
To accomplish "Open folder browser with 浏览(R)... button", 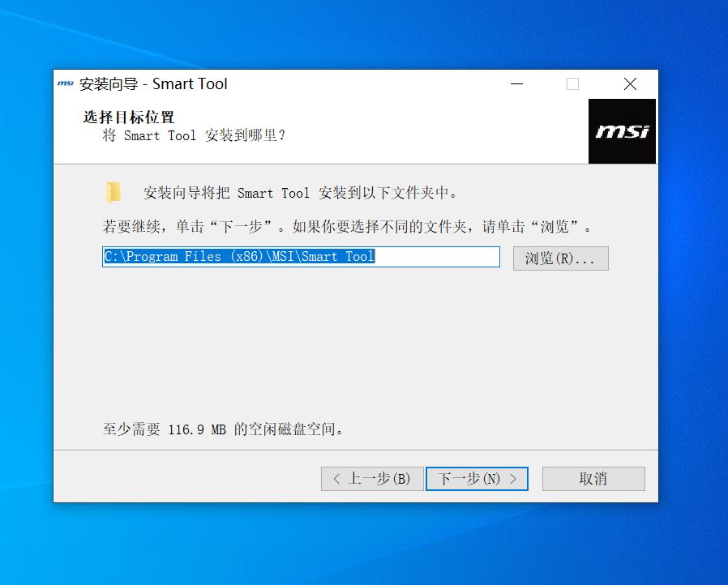I will [560, 258].
